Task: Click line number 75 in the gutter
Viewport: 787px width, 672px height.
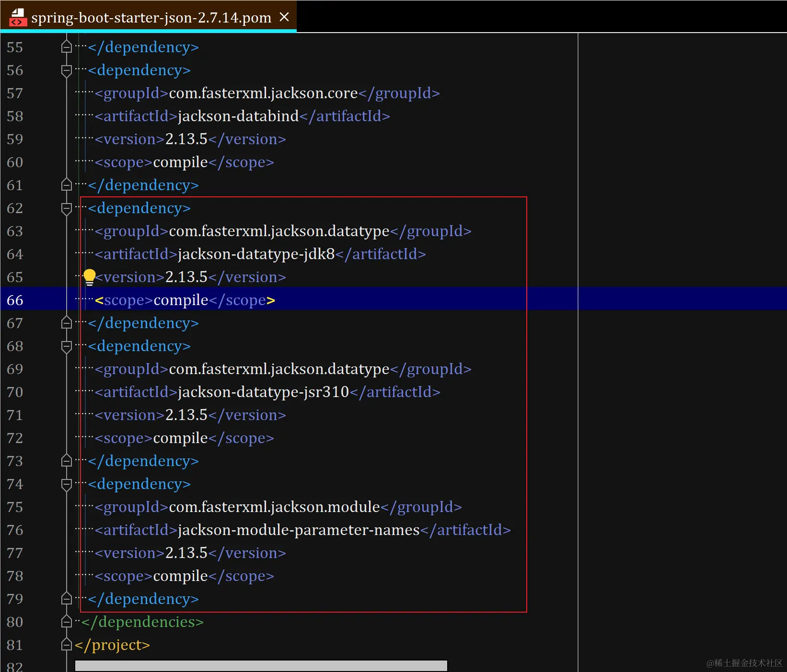Action: click(15, 507)
